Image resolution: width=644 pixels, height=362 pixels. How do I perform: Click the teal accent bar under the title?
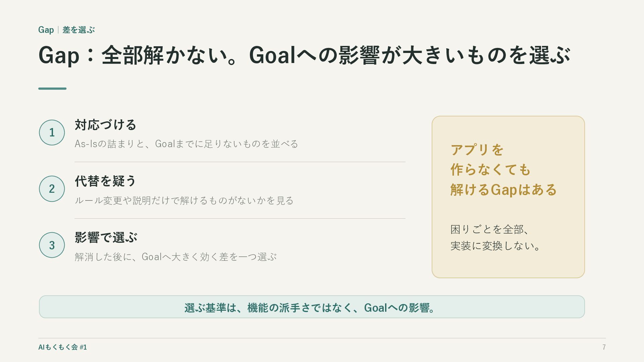tap(52, 88)
